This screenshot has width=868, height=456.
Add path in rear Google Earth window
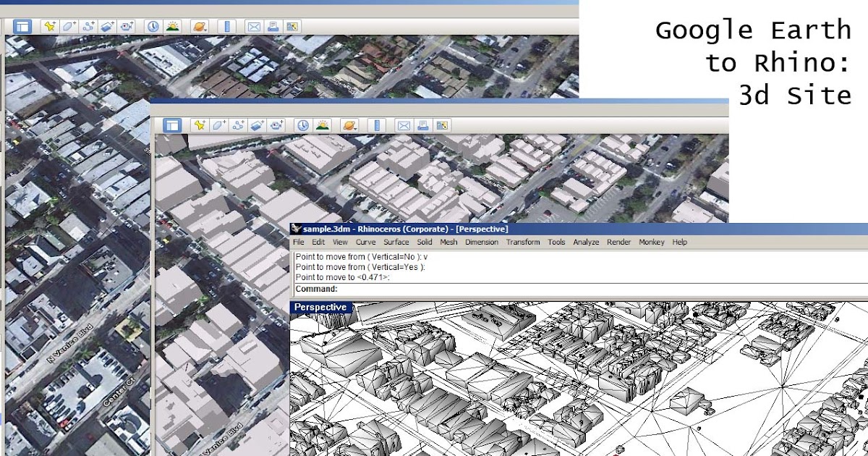pos(88,27)
